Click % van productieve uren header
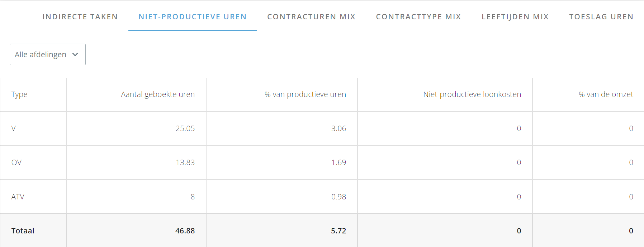 (305, 95)
